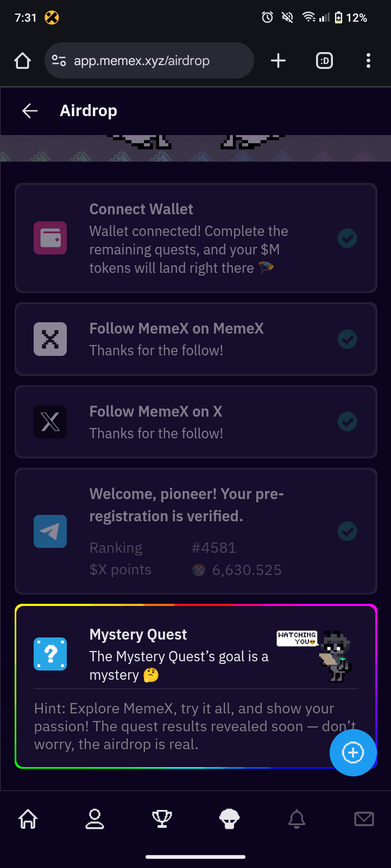
Task: Open the browser home page icon
Action: [22, 61]
